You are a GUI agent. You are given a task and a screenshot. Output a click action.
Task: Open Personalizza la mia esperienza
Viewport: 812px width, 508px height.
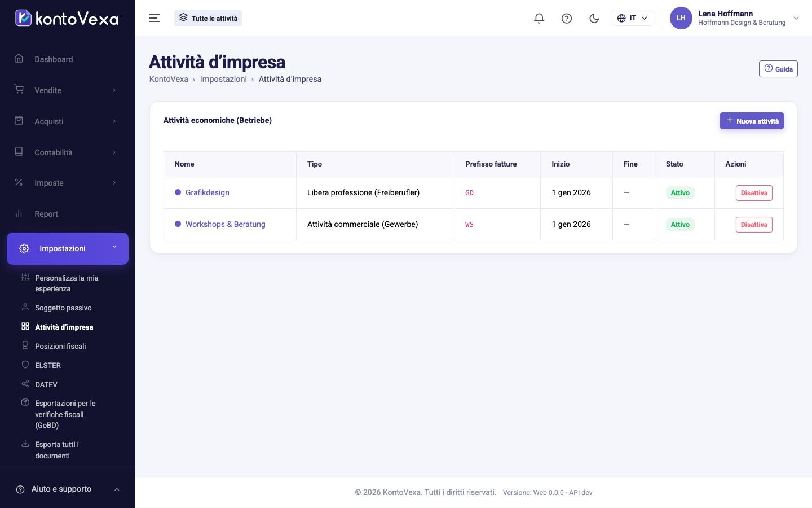tap(67, 283)
